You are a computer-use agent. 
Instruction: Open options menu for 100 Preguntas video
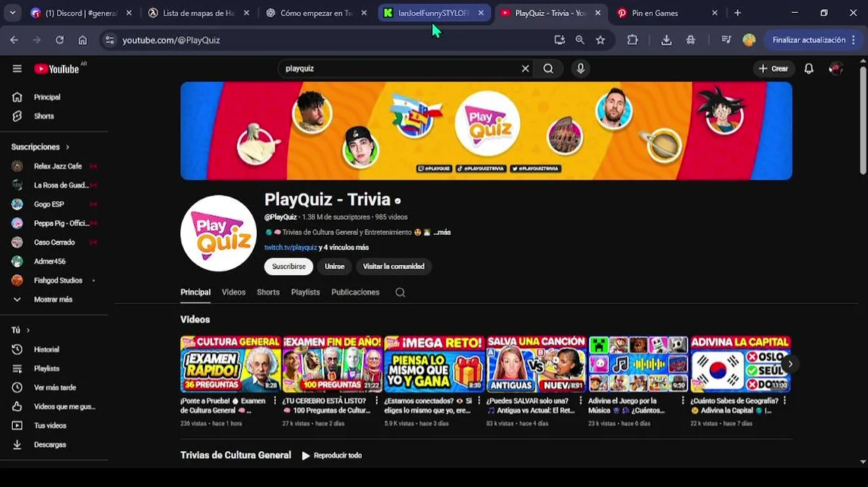(377, 401)
